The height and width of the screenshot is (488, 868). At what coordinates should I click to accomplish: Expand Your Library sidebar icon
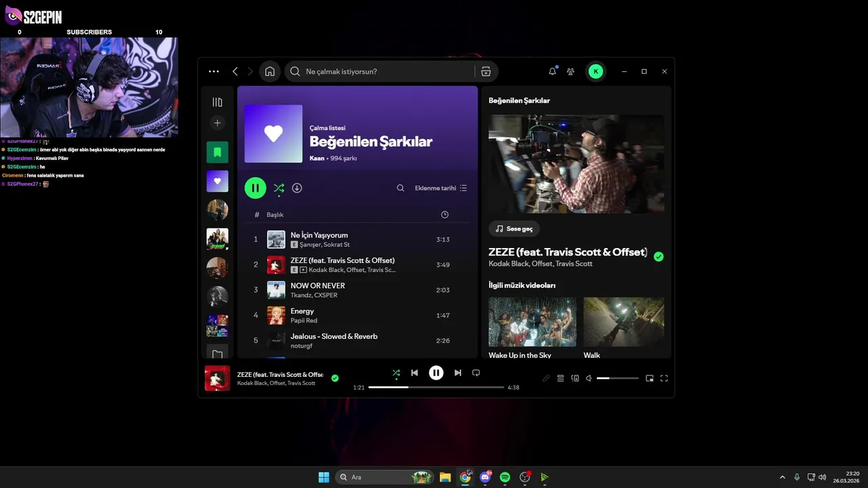pyautogui.click(x=217, y=102)
